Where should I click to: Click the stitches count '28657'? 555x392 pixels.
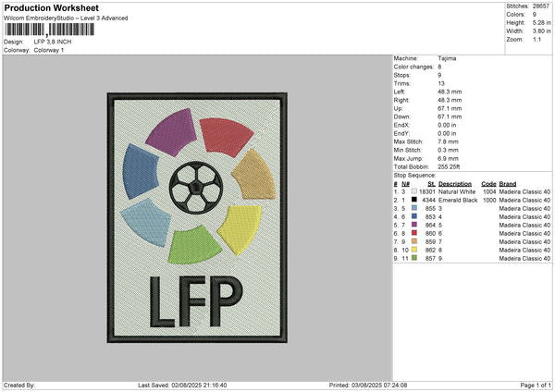pos(541,6)
